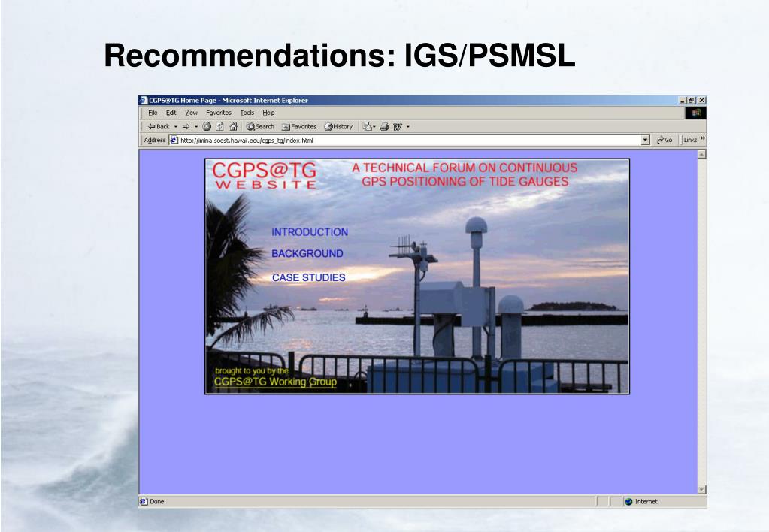The width and height of the screenshot is (769, 532).
Task: Expand the address bar dropdown arrow
Action: 646,141
